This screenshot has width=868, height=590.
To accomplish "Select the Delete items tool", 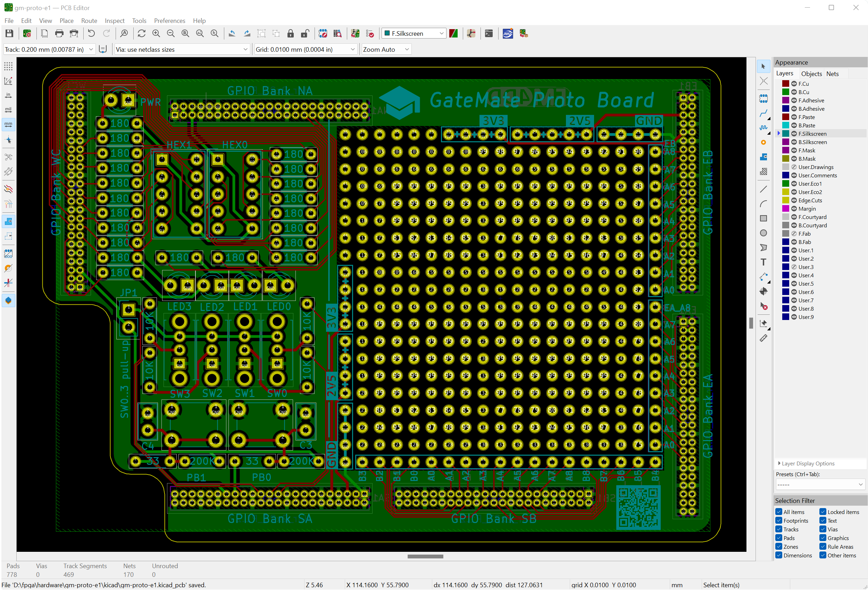I will (x=763, y=306).
